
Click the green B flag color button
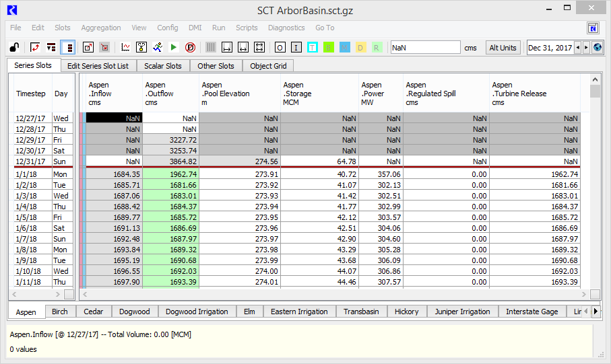[x=328, y=48]
